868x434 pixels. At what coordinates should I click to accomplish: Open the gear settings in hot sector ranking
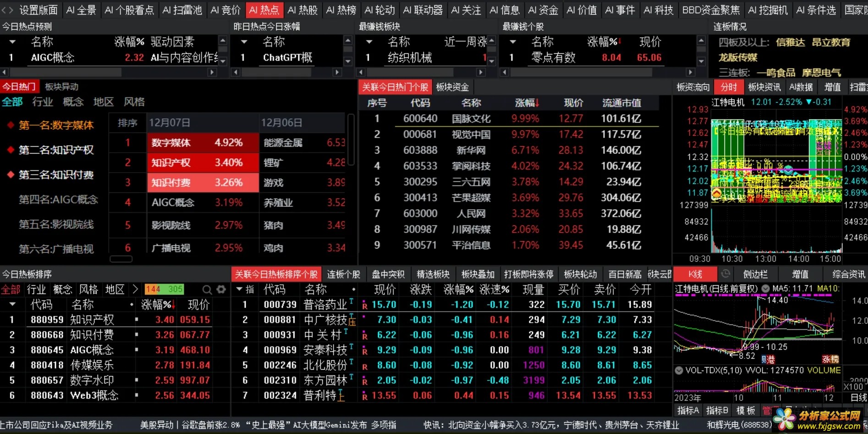[x=221, y=289]
